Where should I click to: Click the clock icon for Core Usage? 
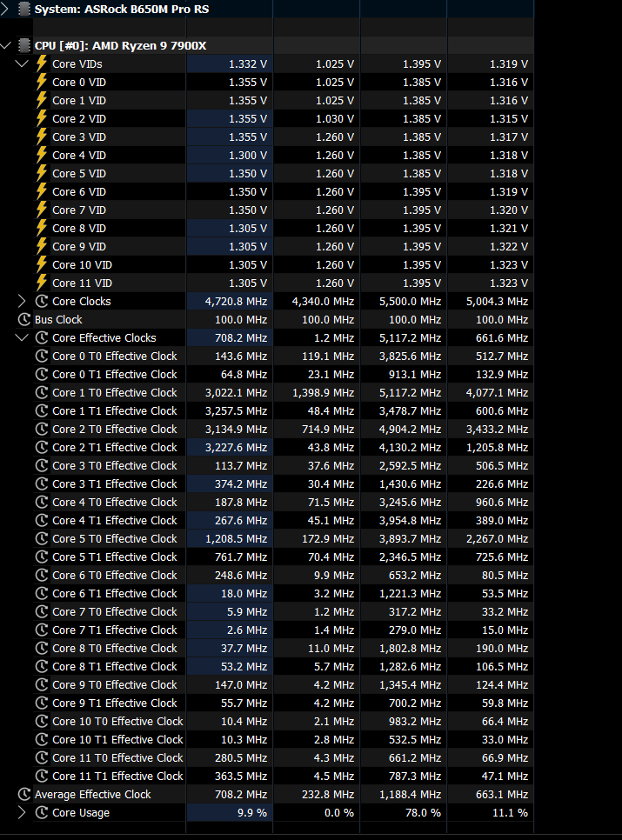pos(42,812)
